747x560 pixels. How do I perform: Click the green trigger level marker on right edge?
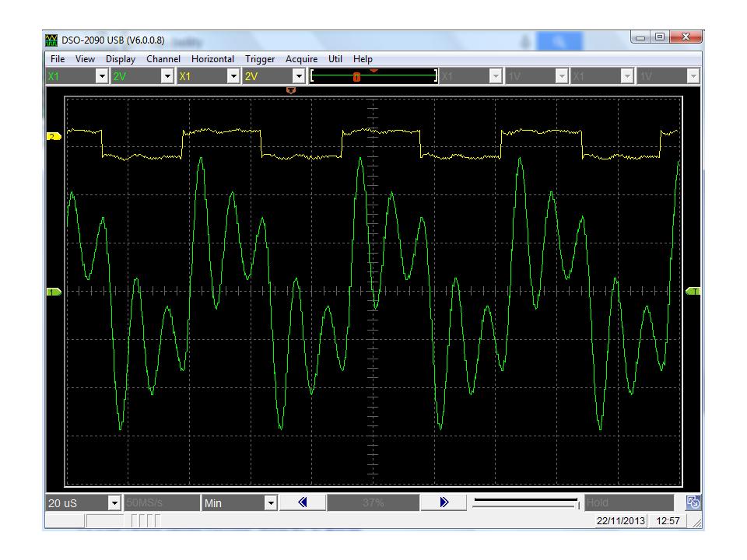click(693, 291)
